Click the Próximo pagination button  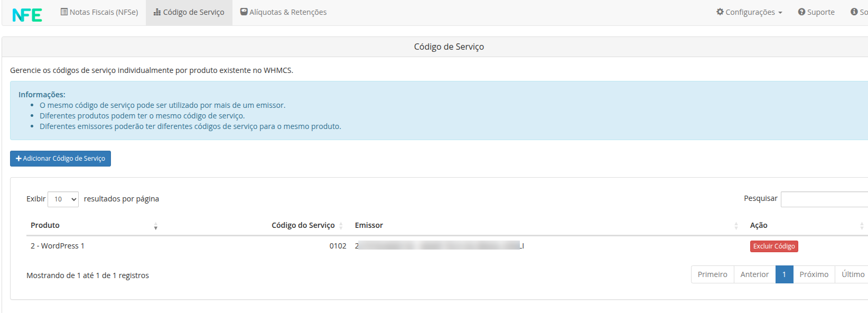pos(814,274)
